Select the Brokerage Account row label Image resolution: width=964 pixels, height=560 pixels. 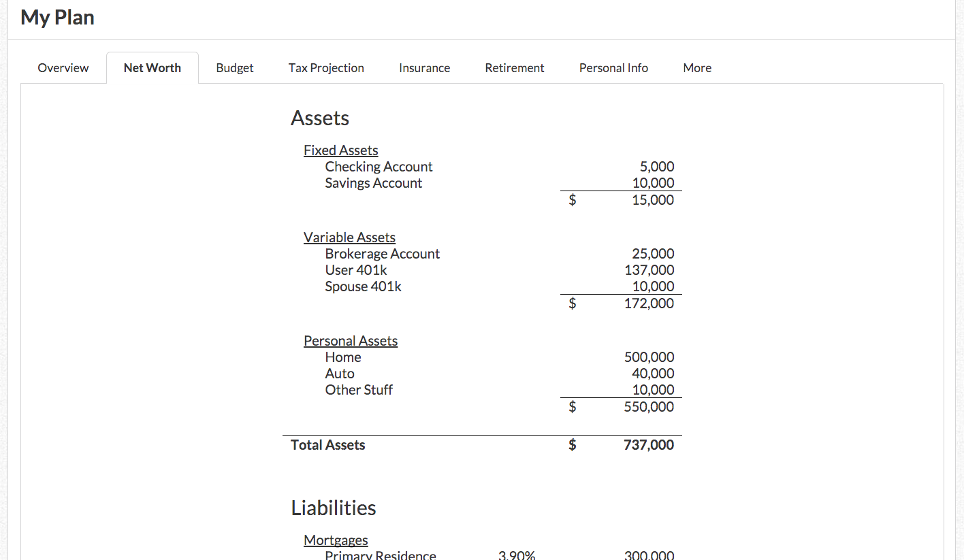tap(383, 254)
